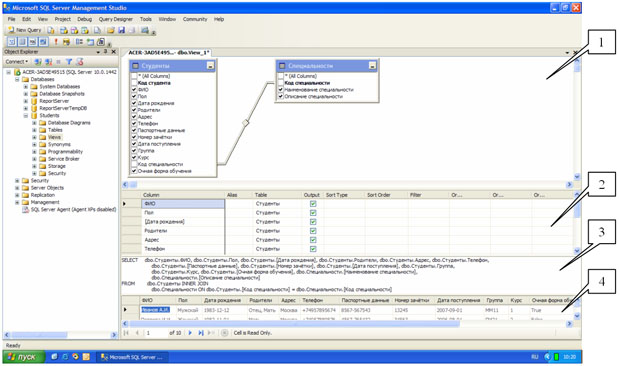Open the Query Designer menu
This screenshot has width=620, height=366.
[x=115, y=19]
